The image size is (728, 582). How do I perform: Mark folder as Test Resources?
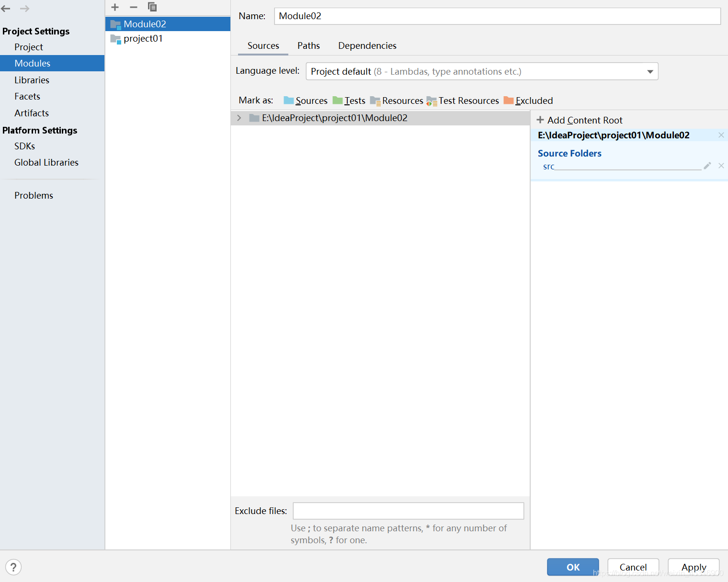(x=463, y=101)
